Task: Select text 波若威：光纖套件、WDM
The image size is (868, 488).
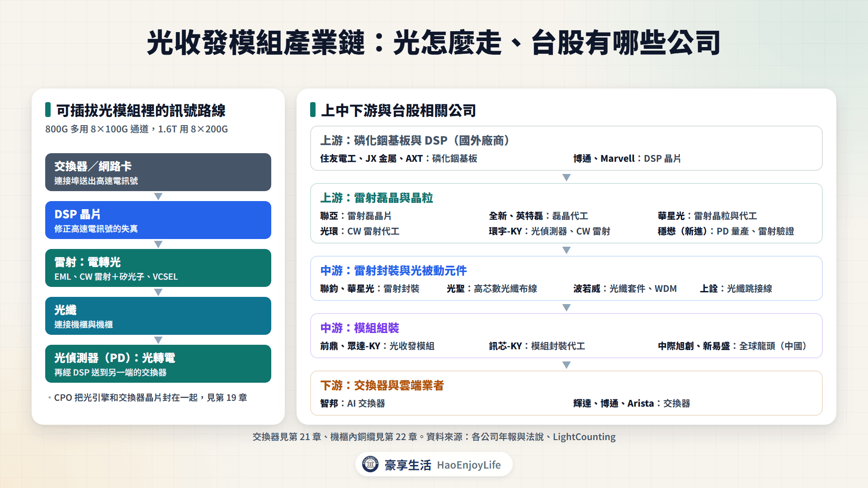Action: (625, 289)
